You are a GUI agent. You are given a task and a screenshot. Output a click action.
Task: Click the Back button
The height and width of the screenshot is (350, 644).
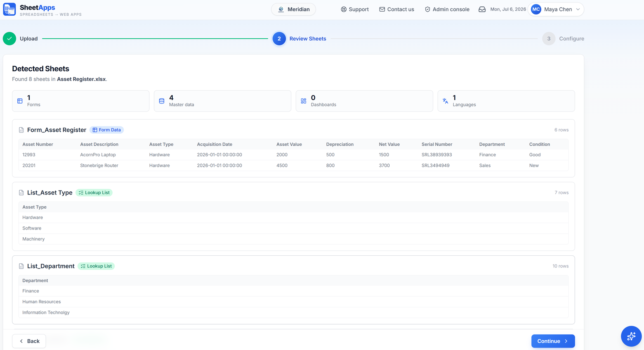[29, 341]
